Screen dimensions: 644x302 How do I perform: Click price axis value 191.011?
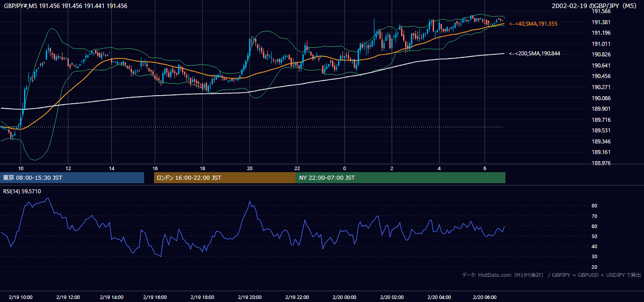(601, 44)
